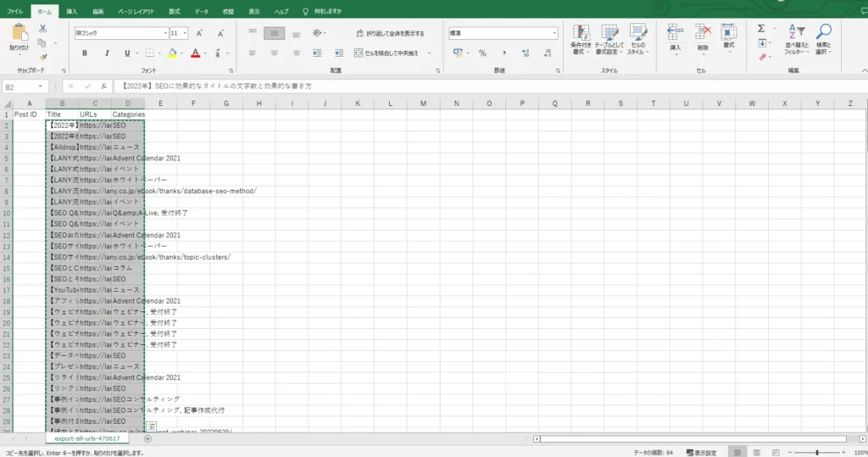This screenshot has height=457, width=868.
Task: Open the number format 標準 dropdown
Action: pyautogui.click(x=554, y=33)
